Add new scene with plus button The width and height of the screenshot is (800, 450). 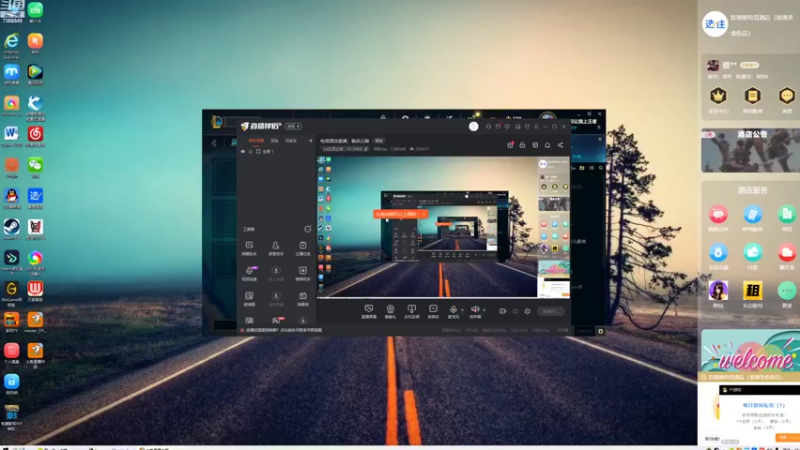pyautogui.click(x=311, y=141)
